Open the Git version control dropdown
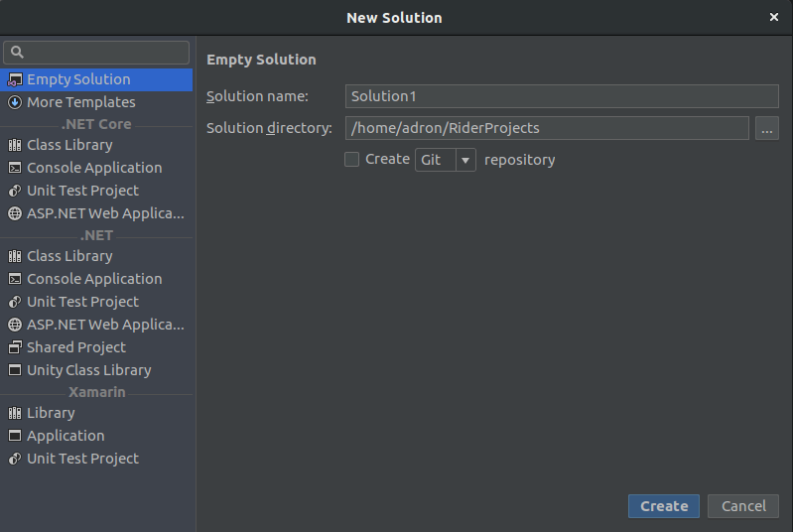This screenshot has width=793, height=532. (465, 160)
